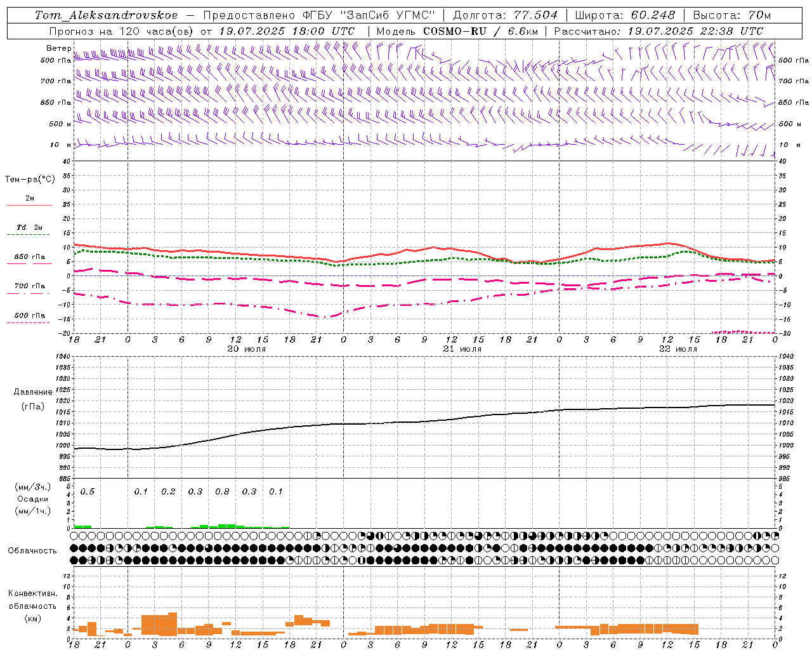Click the '500 гПа' temperature legend entry
Viewport: 812px width, 650px height.
29,315
